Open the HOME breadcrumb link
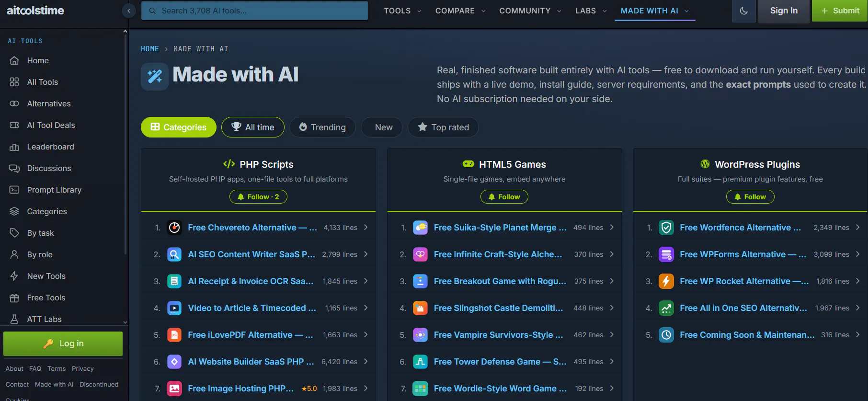The image size is (868, 401). 150,49
